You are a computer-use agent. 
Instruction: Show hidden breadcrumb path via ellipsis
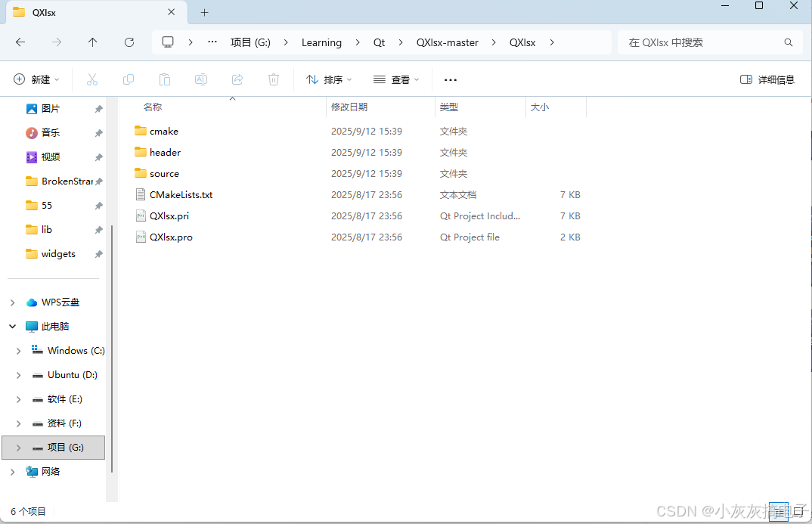(x=212, y=42)
